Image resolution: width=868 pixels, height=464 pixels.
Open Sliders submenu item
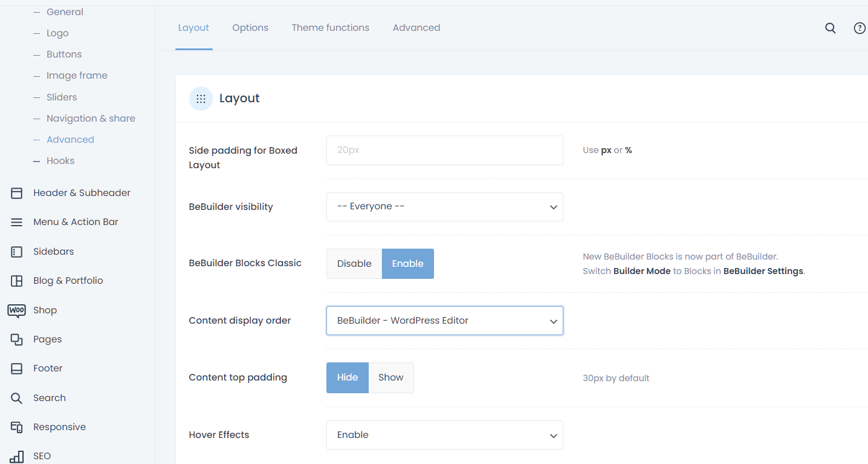point(62,97)
